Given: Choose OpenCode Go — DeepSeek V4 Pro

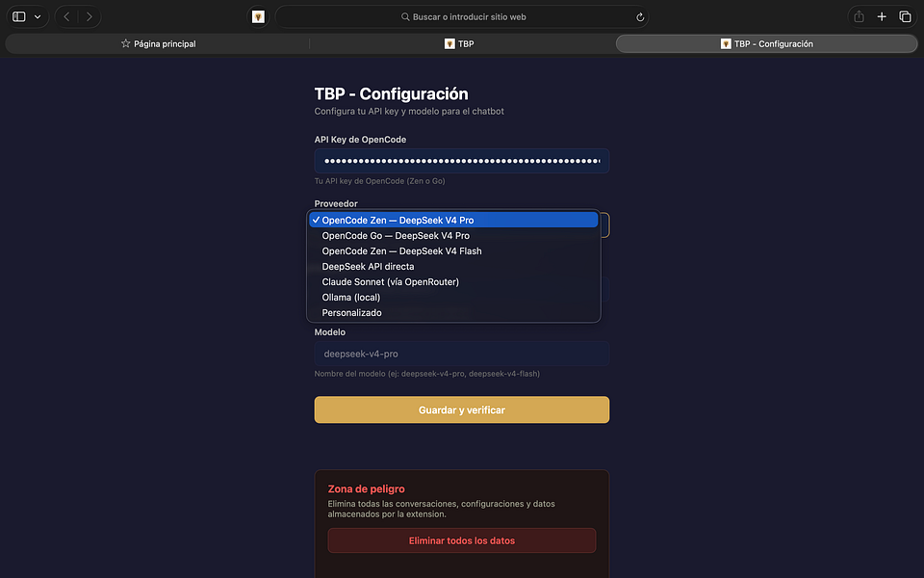Looking at the screenshot, I should pos(453,235).
